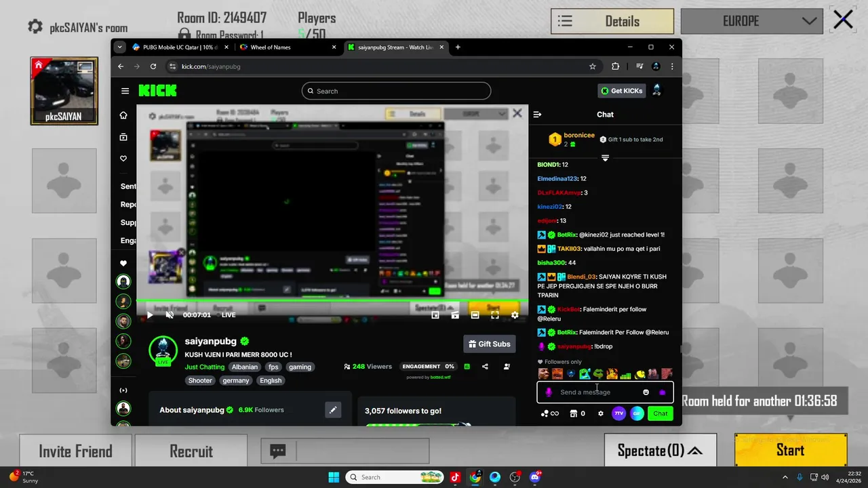
Task: Click the user-check icon beside share
Action: point(507,367)
